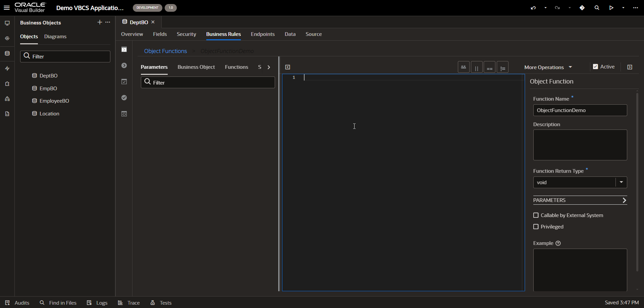Open the Git diamond icon menu
The image size is (644, 308).
click(x=582, y=8)
